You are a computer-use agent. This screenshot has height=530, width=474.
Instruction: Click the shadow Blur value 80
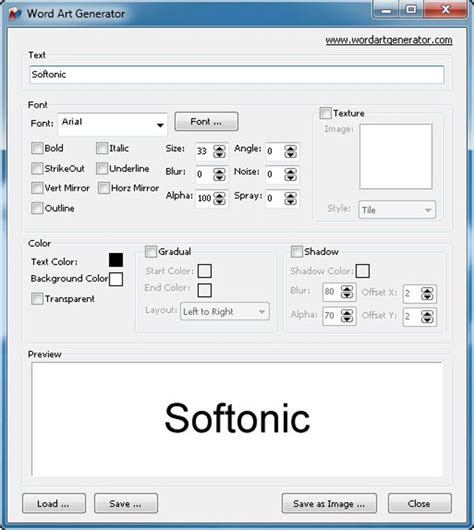point(332,291)
